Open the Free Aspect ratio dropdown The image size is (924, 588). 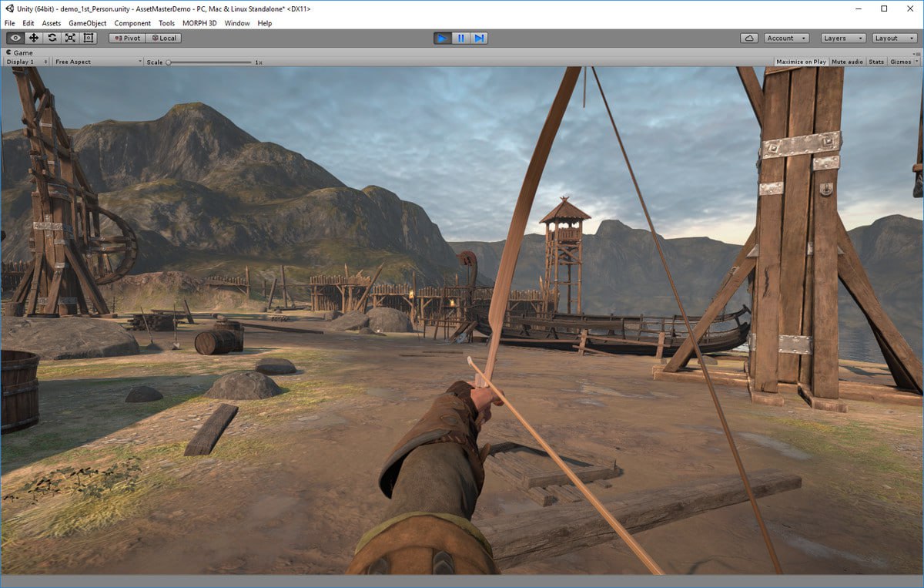tap(98, 62)
